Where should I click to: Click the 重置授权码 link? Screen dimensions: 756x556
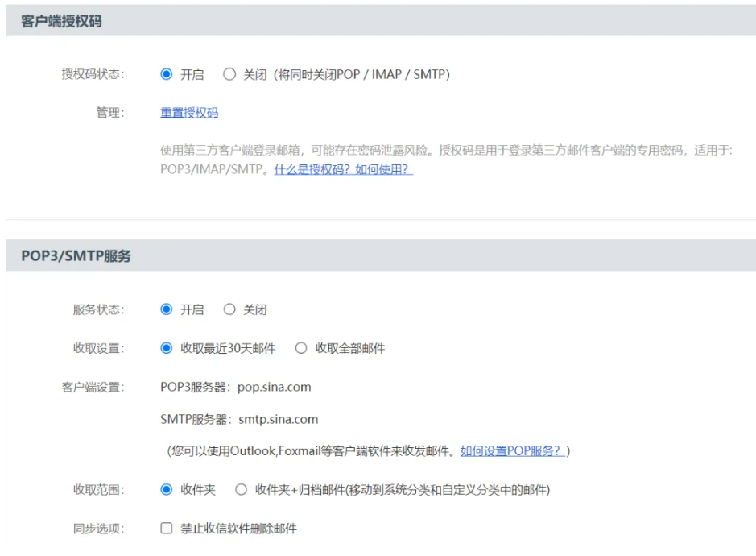point(189,113)
